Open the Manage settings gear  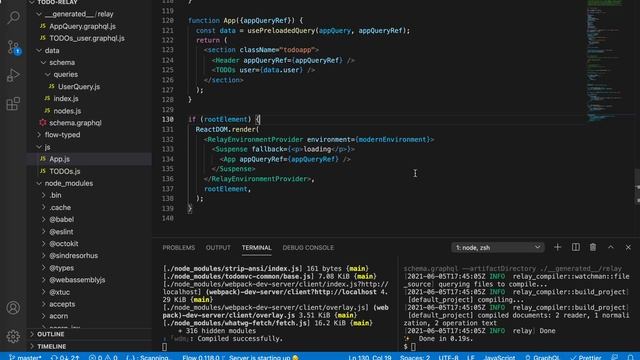[x=13, y=336]
